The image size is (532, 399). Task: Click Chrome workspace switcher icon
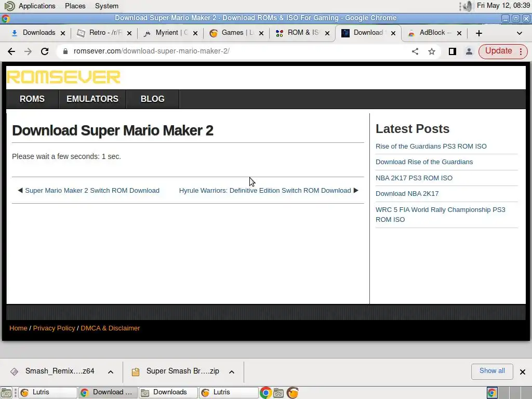pos(492,393)
